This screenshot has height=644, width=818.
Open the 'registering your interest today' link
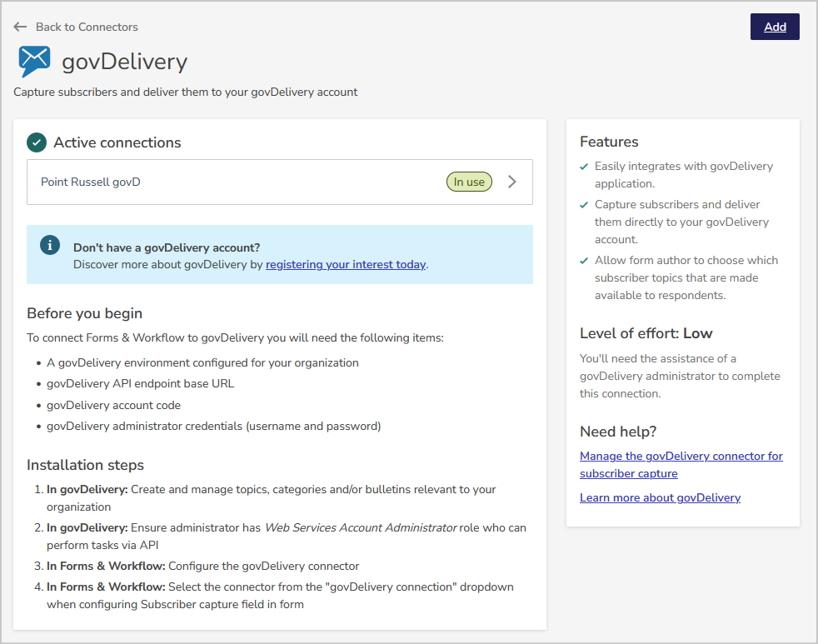click(345, 264)
